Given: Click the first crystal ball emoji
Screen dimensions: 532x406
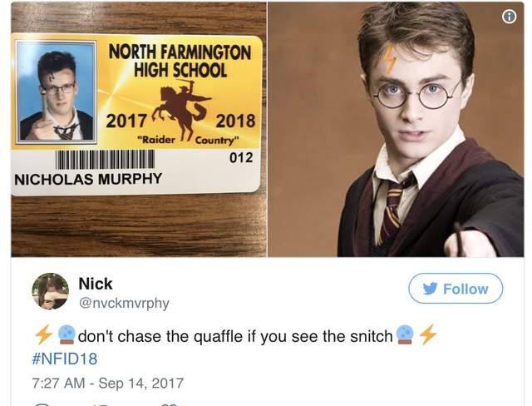Looking at the screenshot, I should [x=66, y=334].
